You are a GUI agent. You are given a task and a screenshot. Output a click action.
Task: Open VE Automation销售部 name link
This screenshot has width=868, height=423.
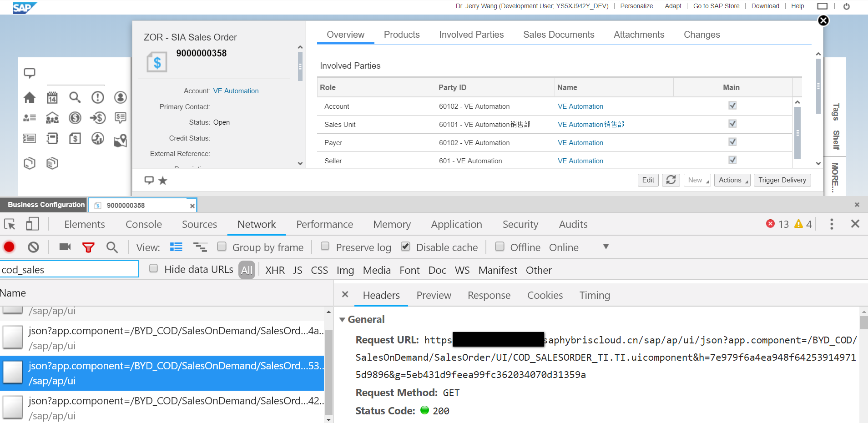pos(591,124)
